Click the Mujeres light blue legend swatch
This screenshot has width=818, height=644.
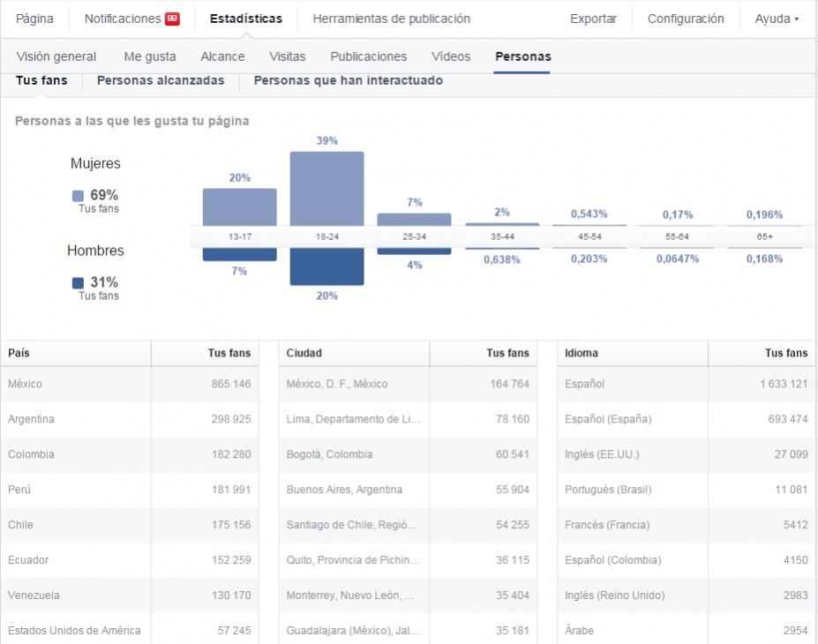point(78,196)
